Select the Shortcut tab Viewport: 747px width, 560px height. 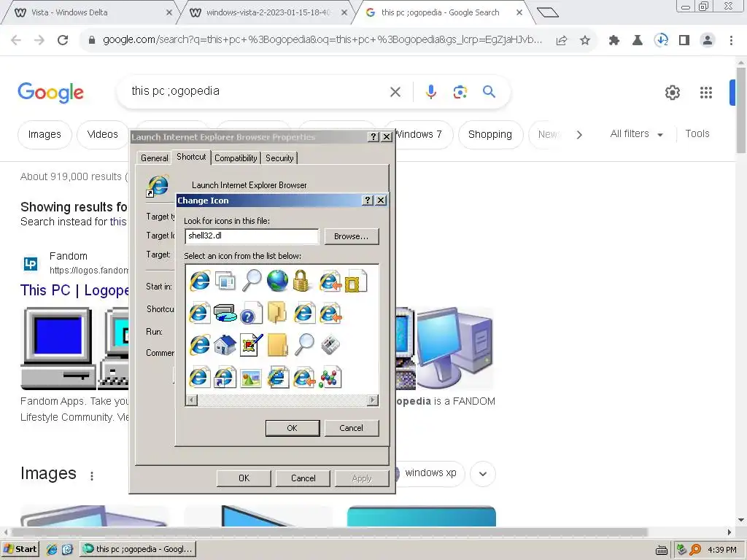191,157
